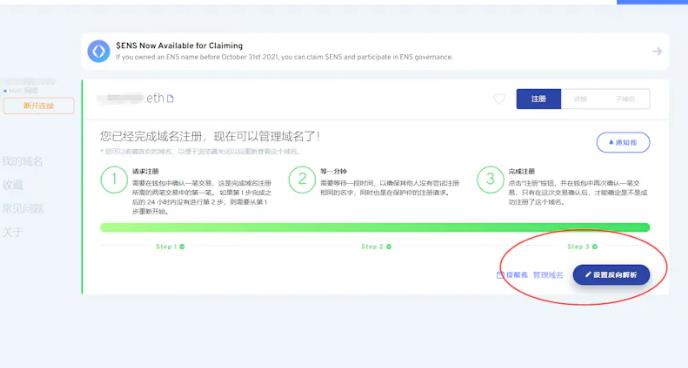
Task: Select the 注册 (Register) tab
Action: (538, 99)
